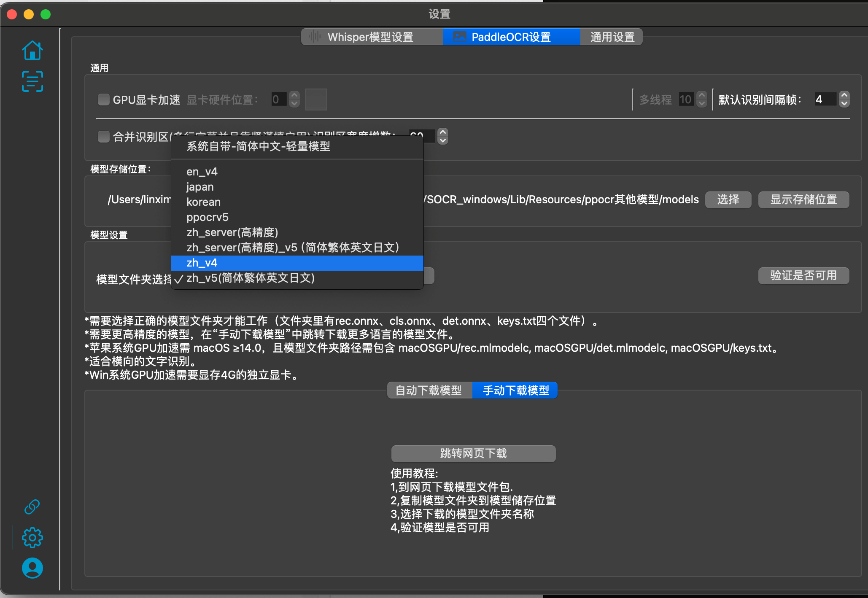
Task: Choose korean model from the dropdown list
Action: click(x=297, y=202)
